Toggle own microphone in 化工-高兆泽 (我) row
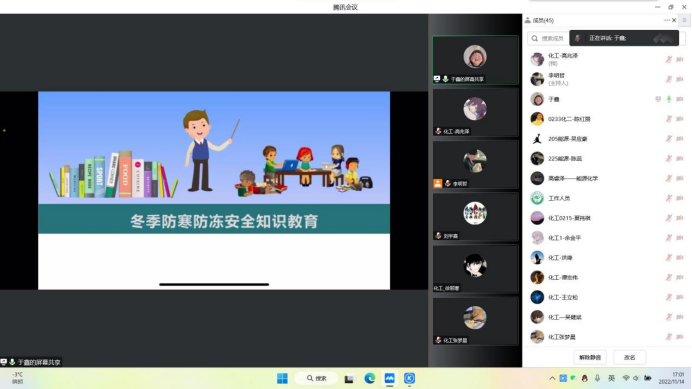The width and height of the screenshot is (692, 389). tap(669, 60)
